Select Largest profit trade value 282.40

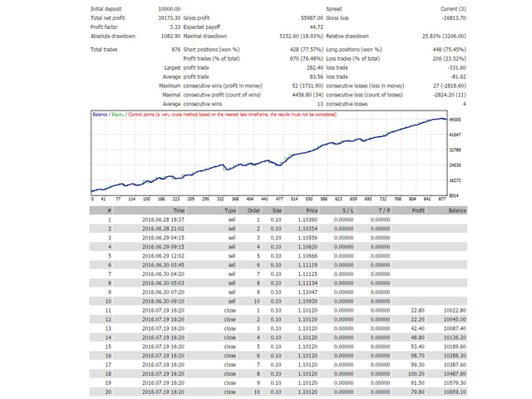315,68
